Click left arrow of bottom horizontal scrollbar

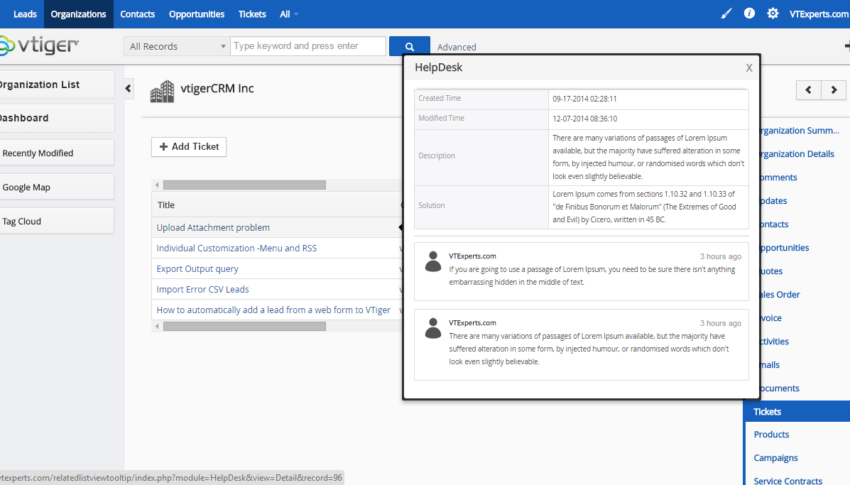[x=157, y=327]
